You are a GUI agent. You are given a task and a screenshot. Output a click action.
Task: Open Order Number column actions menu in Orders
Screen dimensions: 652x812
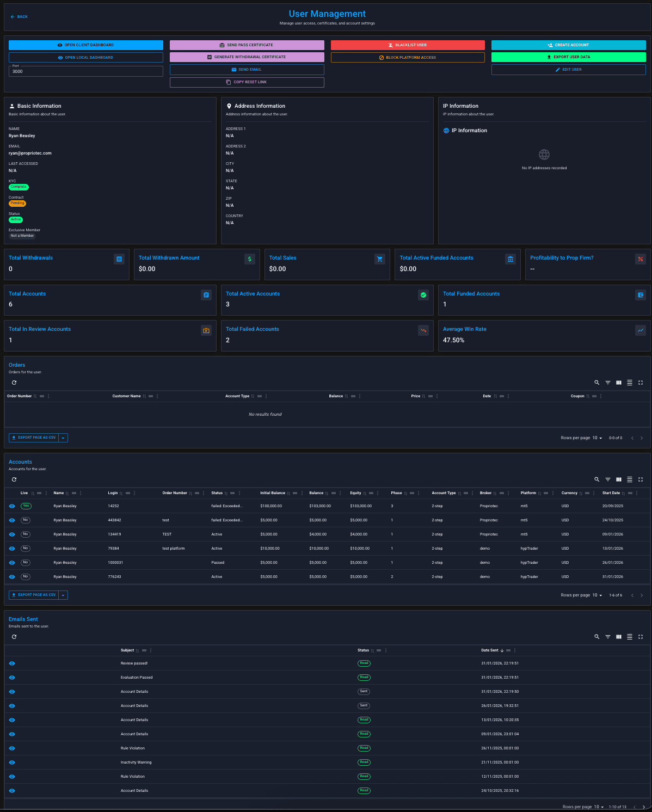coord(48,396)
